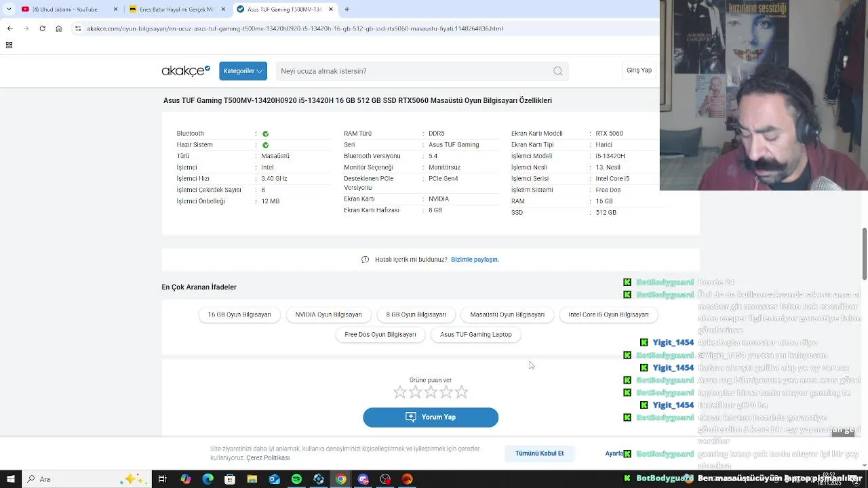This screenshot has height=488, width=868.
Task: Click the '512 GB' SSD value
Action: 606,213
